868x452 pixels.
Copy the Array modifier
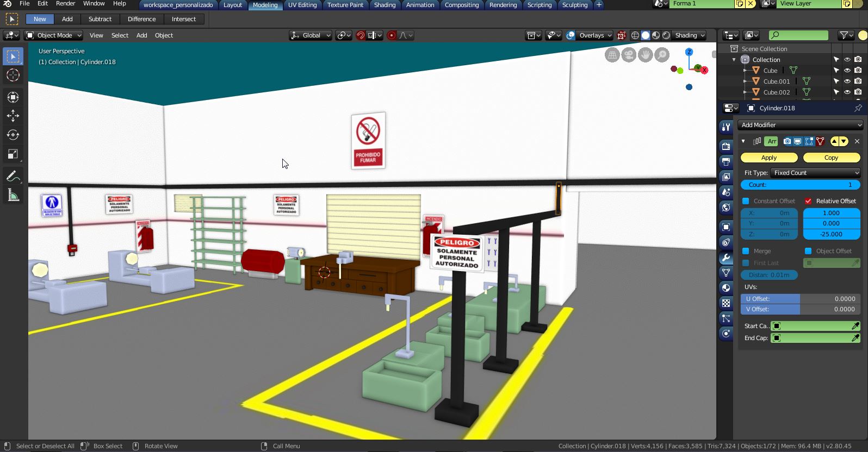point(831,158)
